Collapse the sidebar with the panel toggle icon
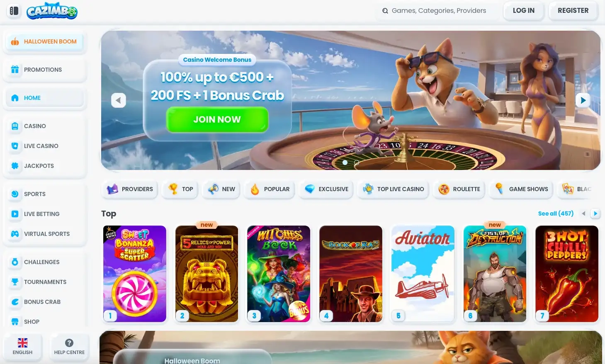Image resolution: width=605 pixels, height=364 pixels. tap(14, 11)
